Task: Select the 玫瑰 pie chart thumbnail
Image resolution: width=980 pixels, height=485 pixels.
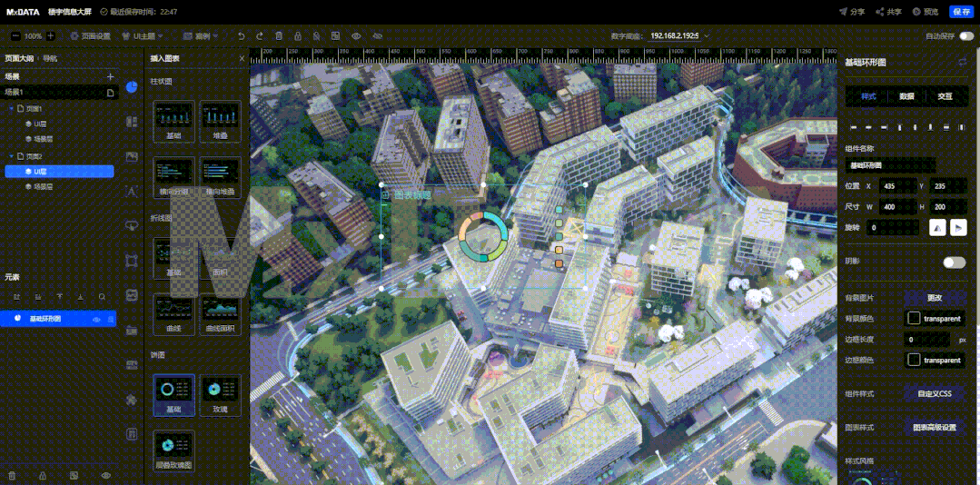Action: pos(220,391)
